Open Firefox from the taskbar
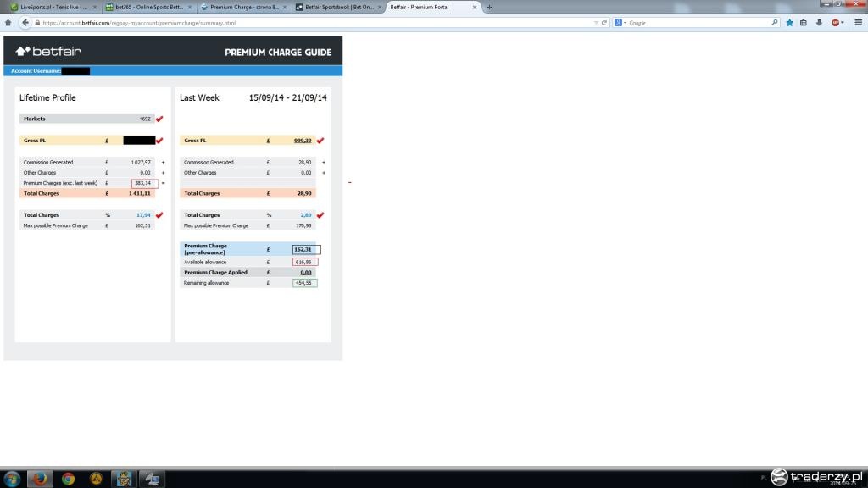868x488 pixels. 40,479
